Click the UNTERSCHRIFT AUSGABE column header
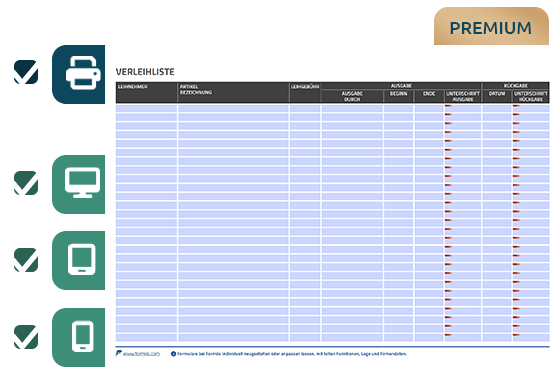This screenshot has height=367, width=560. pyautogui.click(x=463, y=96)
